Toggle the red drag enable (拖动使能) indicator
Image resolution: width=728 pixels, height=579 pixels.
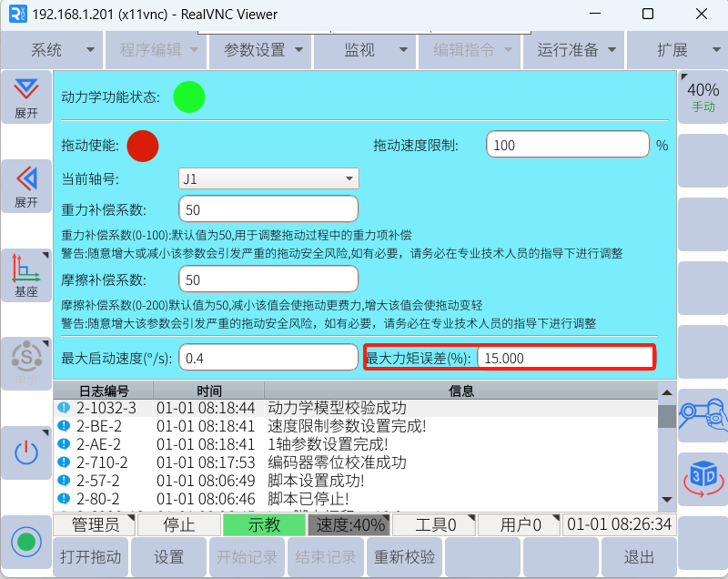point(143,146)
